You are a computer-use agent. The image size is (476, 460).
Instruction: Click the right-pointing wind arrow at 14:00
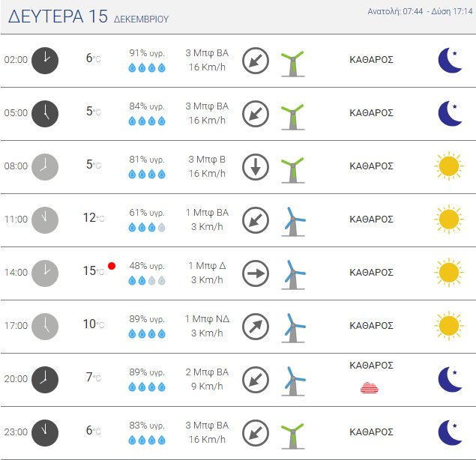[x=256, y=273]
